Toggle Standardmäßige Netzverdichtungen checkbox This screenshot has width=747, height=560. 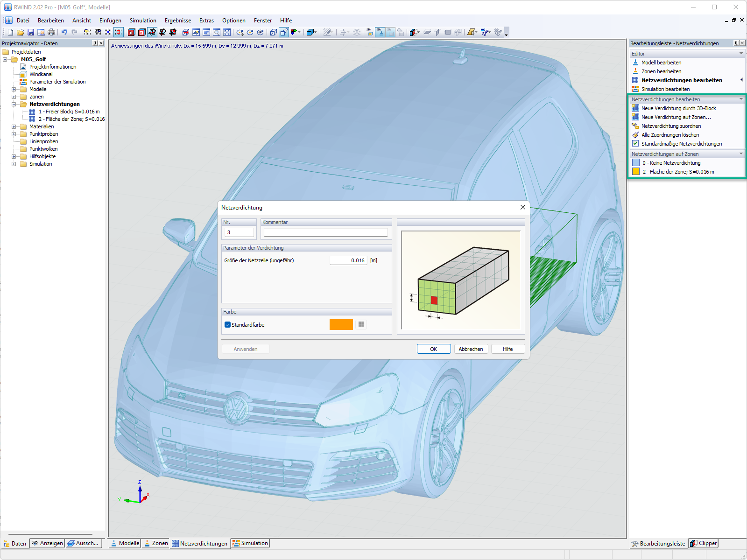(x=635, y=144)
